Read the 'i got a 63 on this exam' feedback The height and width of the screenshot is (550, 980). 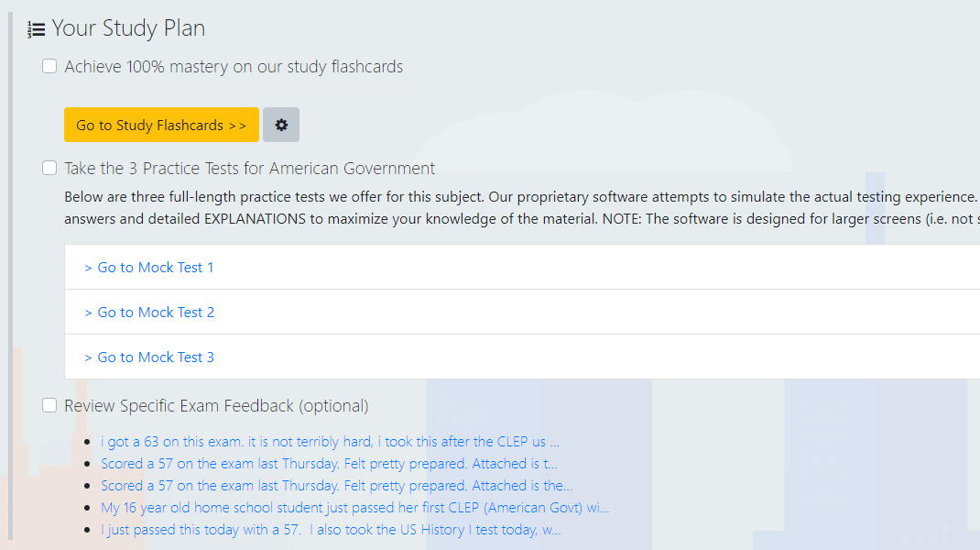330,442
